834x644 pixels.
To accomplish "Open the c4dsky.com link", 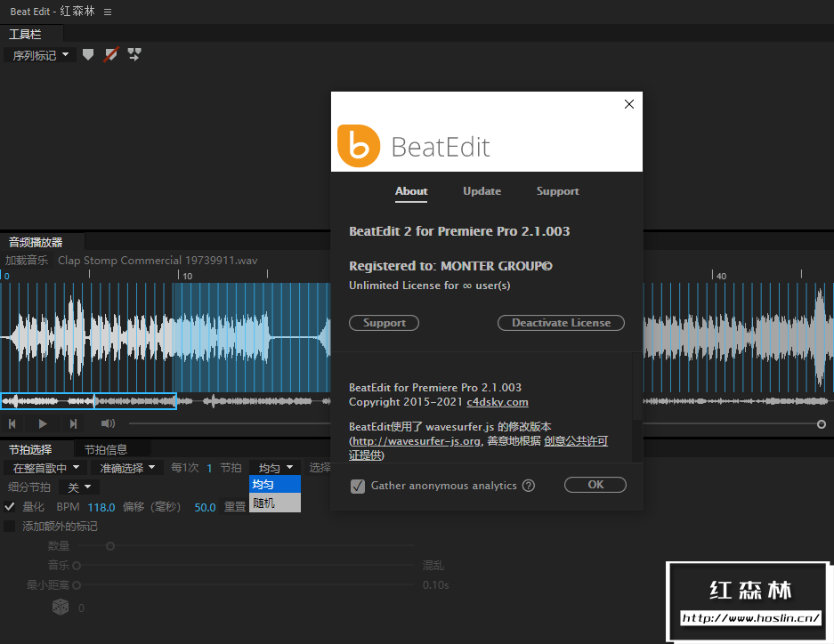I will (x=498, y=402).
